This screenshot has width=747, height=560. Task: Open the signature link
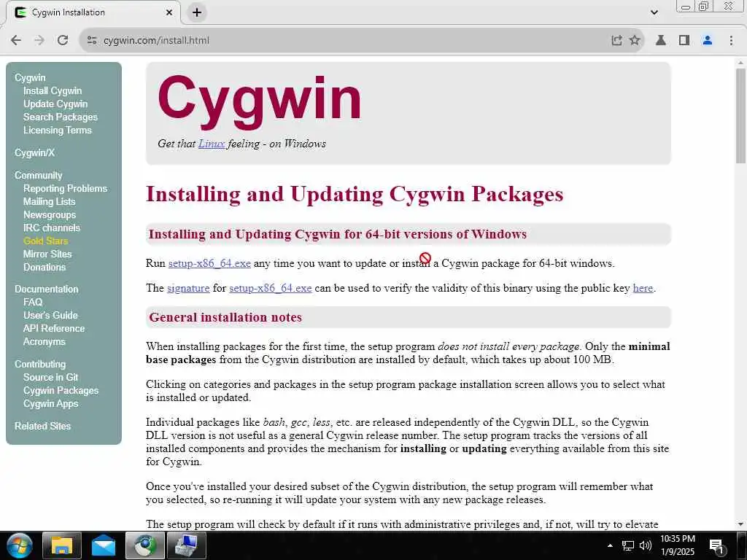click(x=188, y=288)
